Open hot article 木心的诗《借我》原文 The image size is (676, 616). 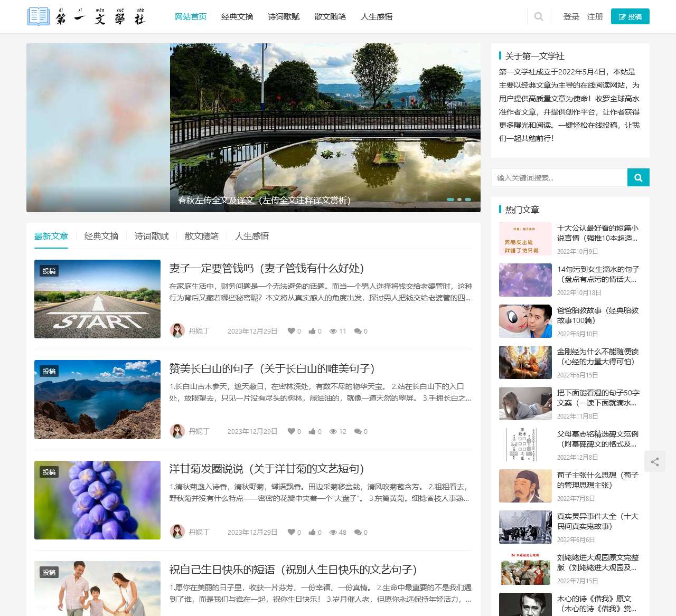tap(597, 603)
